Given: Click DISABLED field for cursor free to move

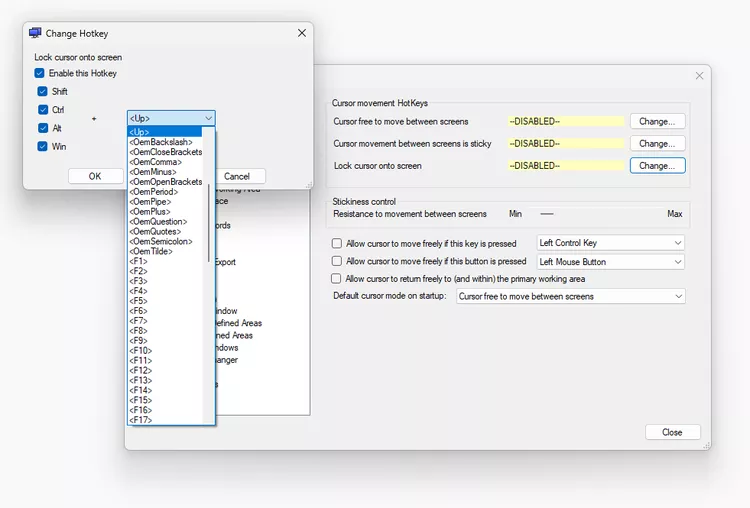Looking at the screenshot, I should [566, 121].
